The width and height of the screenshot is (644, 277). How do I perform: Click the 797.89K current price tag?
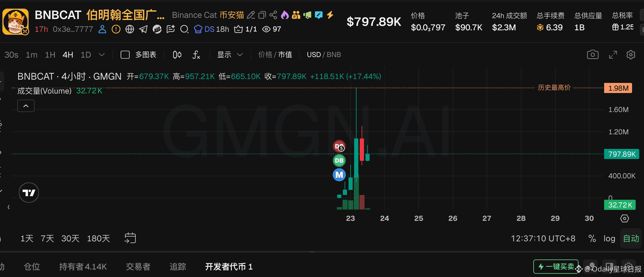point(622,154)
